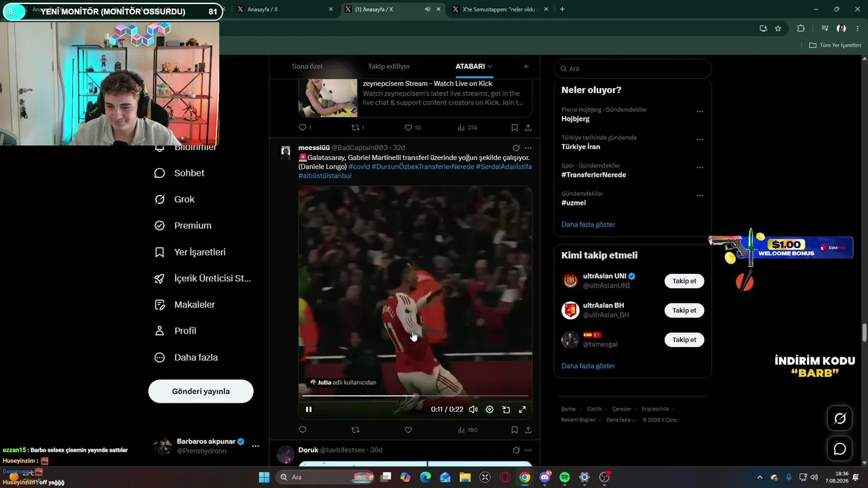
Task: Go to Profil page
Action: (175, 331)
